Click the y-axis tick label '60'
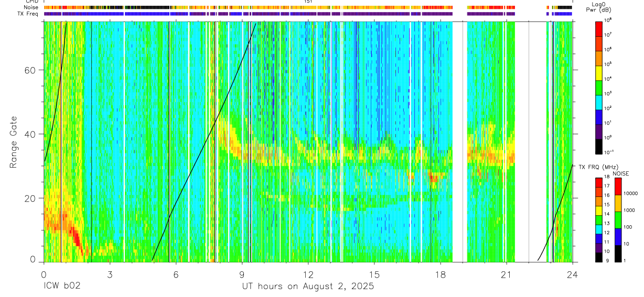 click(31, 70)
